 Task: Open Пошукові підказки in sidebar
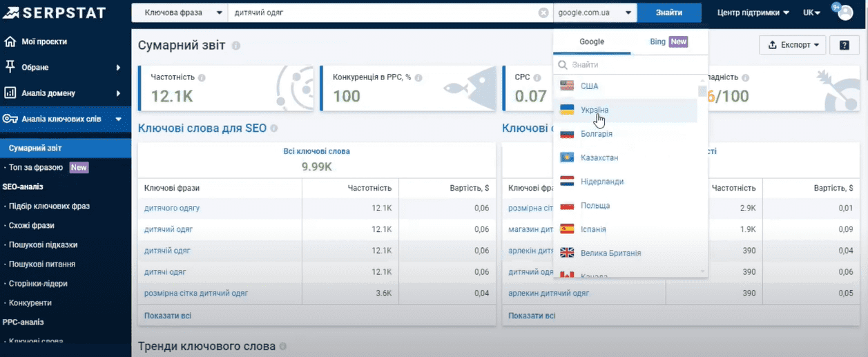click(43, 244)
